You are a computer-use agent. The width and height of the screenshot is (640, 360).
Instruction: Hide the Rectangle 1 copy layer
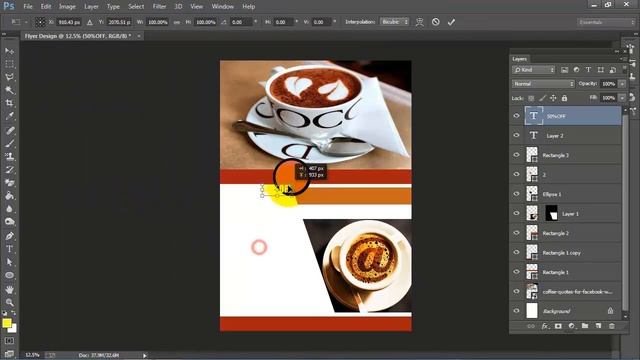point(516,253)
